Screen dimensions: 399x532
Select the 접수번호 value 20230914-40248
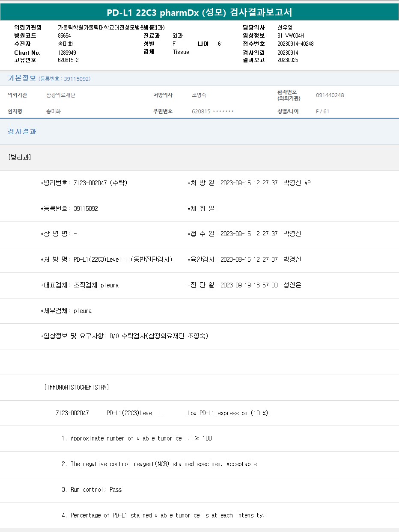point(295,44)
